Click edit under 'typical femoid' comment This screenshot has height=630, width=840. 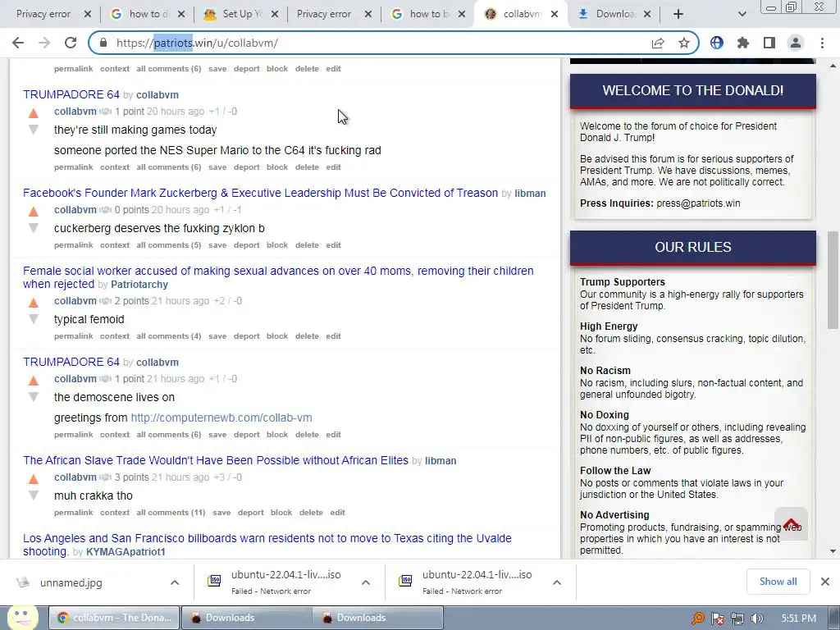[333, 336]
